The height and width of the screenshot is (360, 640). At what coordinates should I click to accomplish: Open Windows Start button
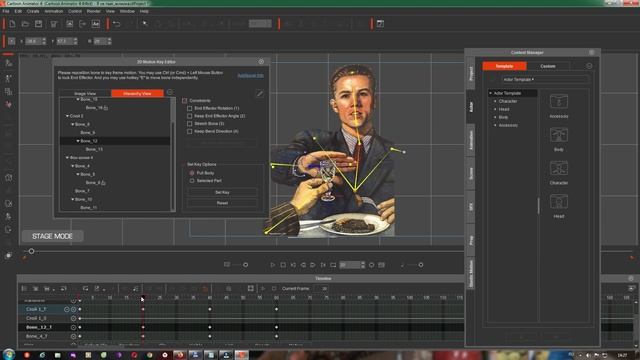(x=9, y=354)
